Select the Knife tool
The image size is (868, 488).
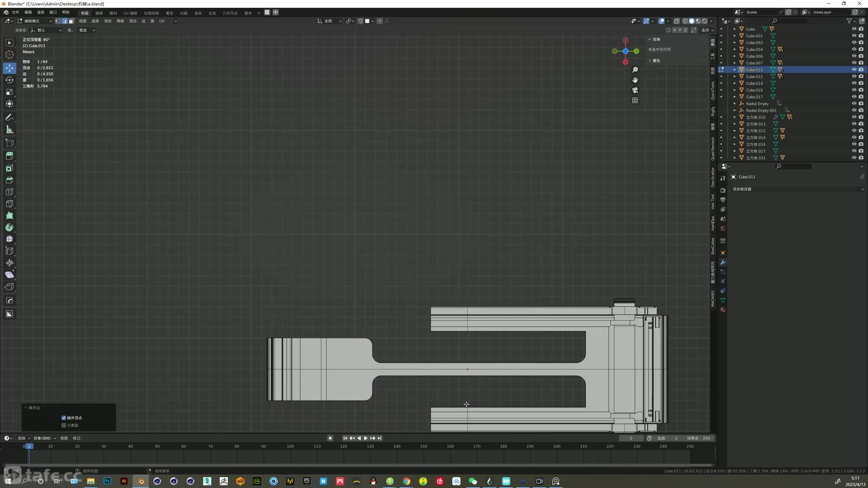9,204
